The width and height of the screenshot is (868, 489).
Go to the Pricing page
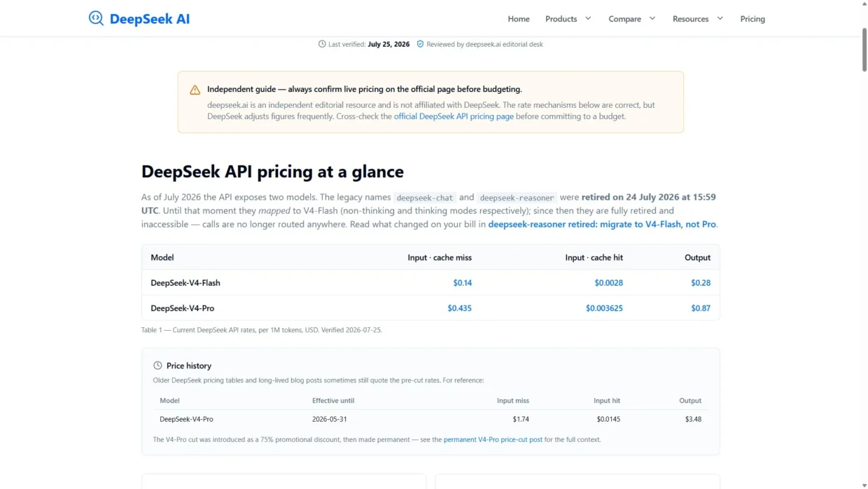pyautogui.click(x=752, y=19)
